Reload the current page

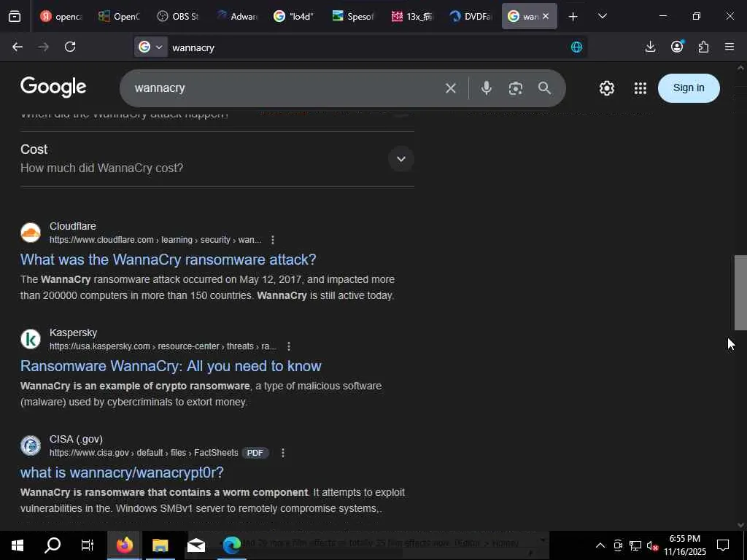coord(70,47)
